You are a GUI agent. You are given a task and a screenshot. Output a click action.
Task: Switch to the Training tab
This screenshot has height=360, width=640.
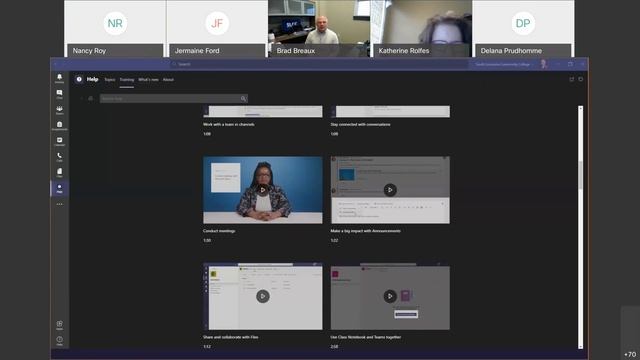(x=127, y=80)
